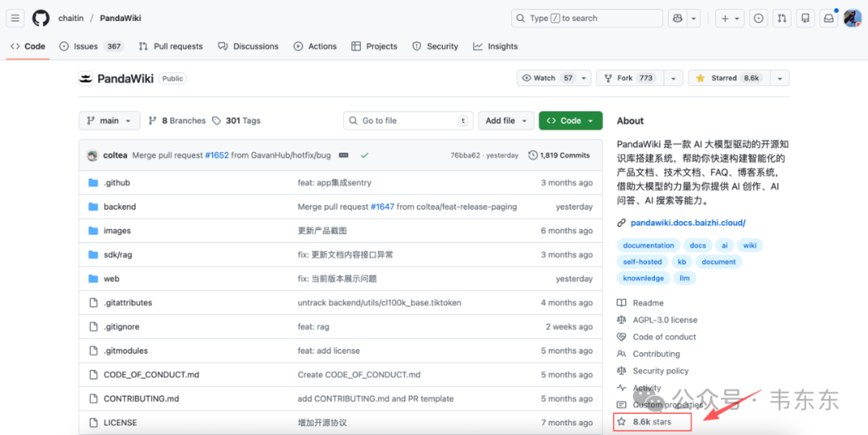
Task: Open the hamburger navigation menu
Action: coord(15,18)
